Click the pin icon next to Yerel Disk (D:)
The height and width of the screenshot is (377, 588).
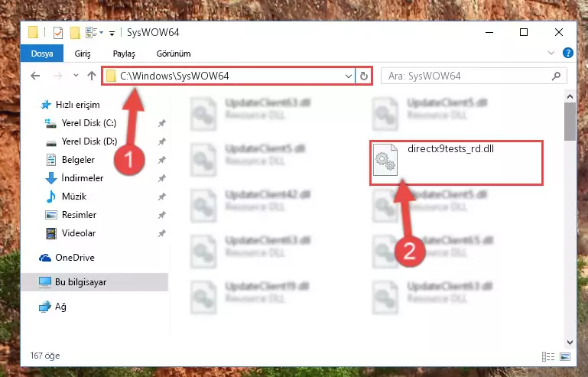[161, 141]
